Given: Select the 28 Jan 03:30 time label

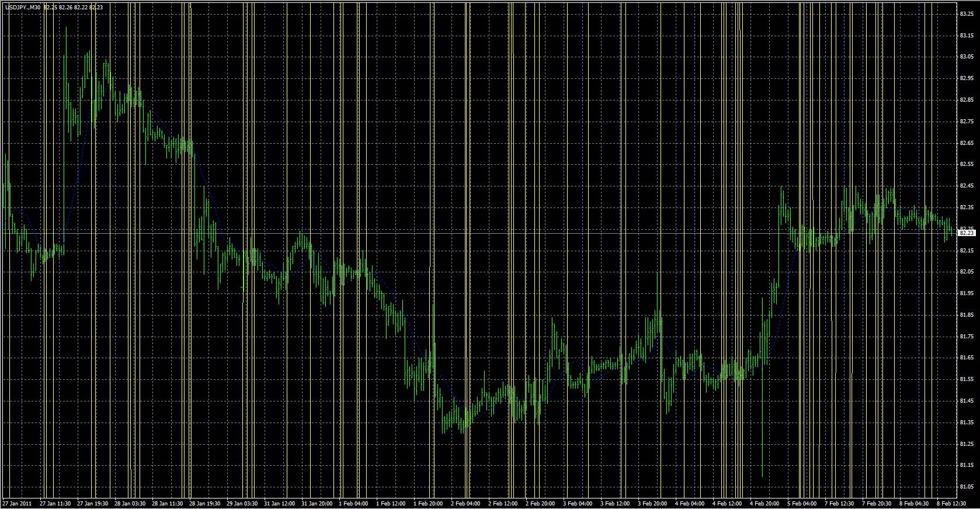Looking at the screenshot, I should click(x=129, y=503).
